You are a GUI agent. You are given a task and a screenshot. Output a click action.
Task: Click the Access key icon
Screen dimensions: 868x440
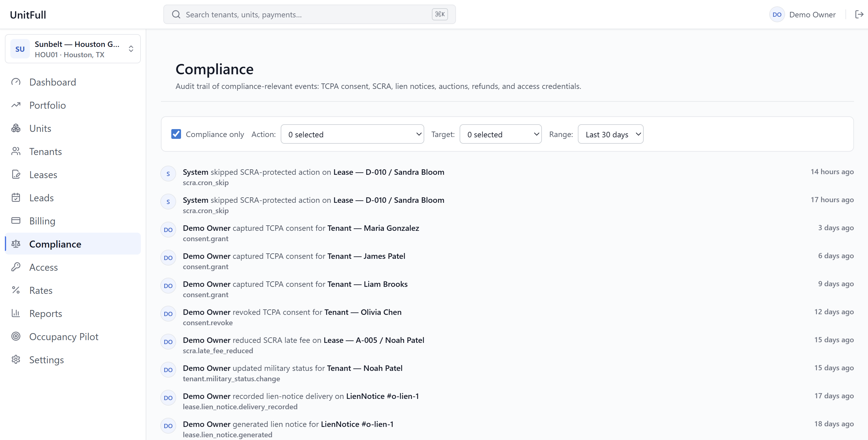[16, 267]
